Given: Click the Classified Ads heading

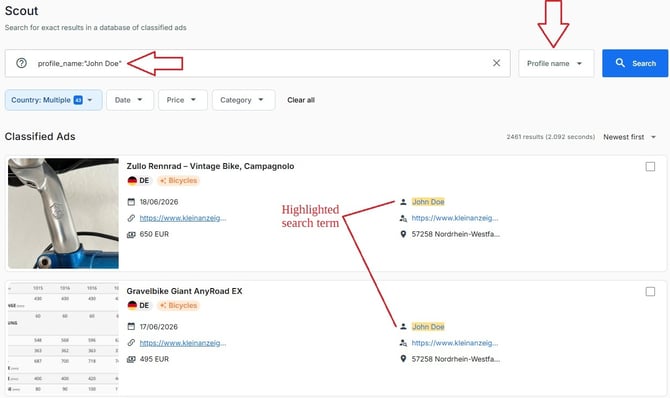Looking at the screenshot, I should [x=40, y=136].
